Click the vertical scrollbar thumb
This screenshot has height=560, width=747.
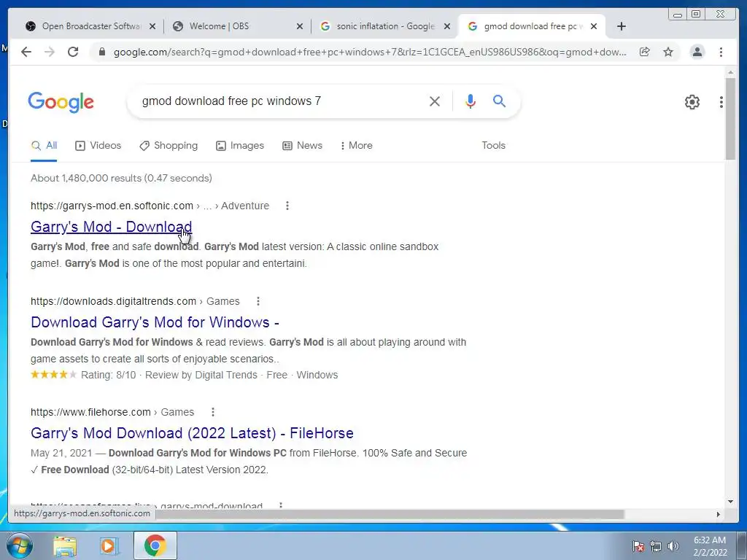coord(730,119)
